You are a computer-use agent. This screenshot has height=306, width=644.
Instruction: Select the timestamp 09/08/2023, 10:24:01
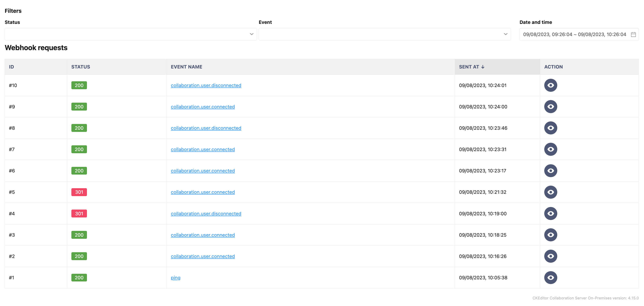[482, 85]
